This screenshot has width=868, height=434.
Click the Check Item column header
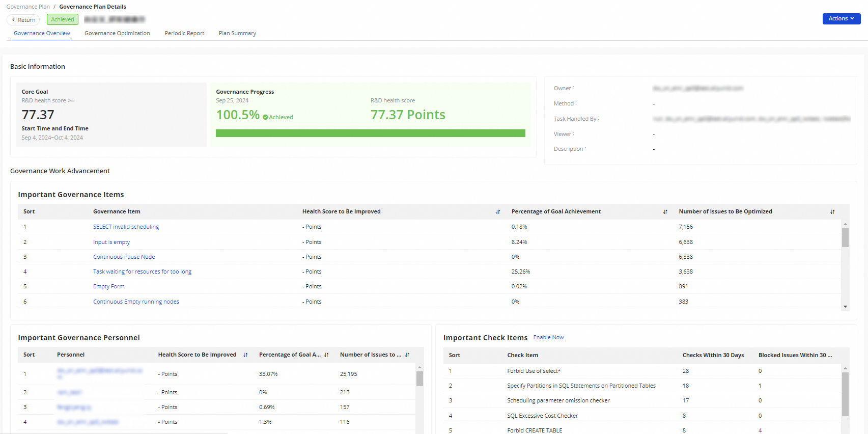522,355
